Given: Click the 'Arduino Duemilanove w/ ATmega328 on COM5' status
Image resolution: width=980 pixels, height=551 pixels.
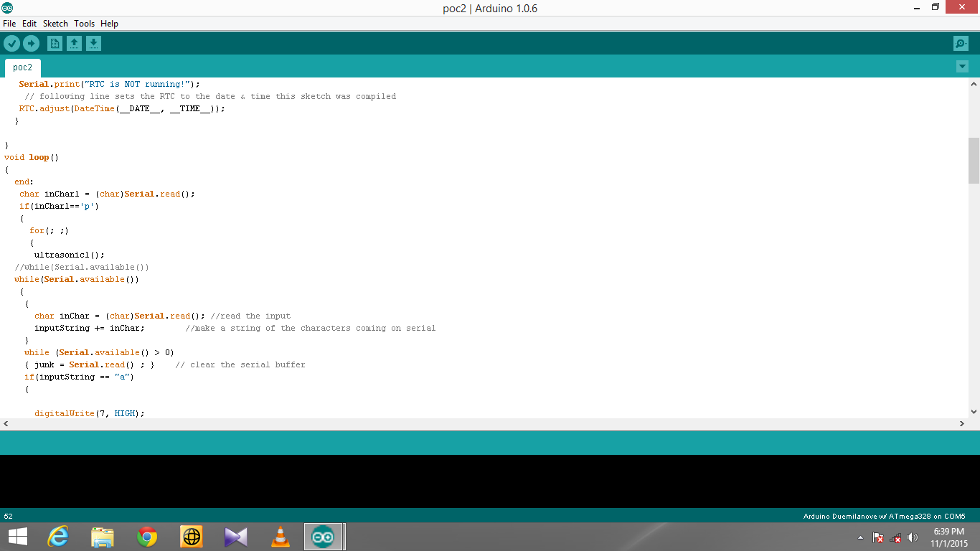Looking at the screenshot, I should pos(885,516).
